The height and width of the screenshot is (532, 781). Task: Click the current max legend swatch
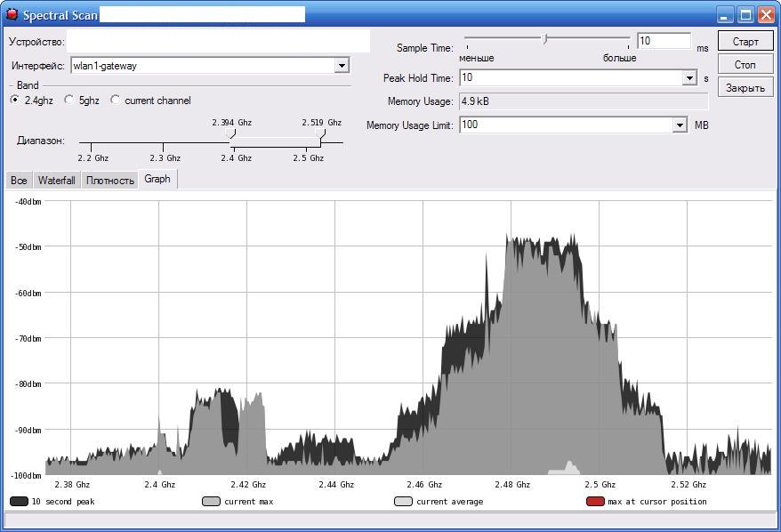pos(211,502)
